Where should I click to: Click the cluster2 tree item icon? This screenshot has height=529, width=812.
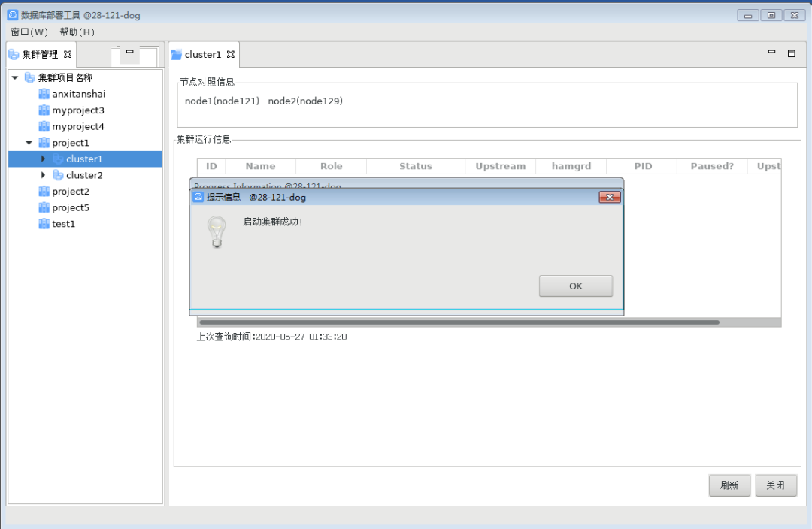(x=58, y=175)
